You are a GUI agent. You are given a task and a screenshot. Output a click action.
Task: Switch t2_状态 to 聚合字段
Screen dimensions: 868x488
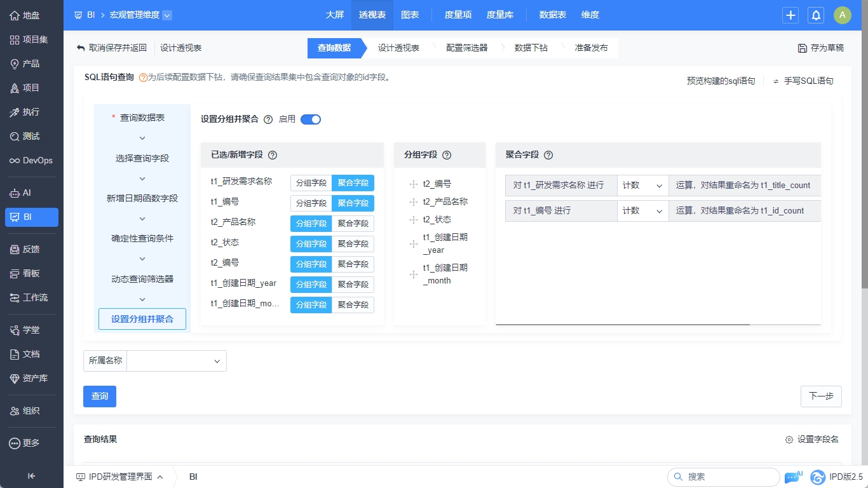coord(353,244)
